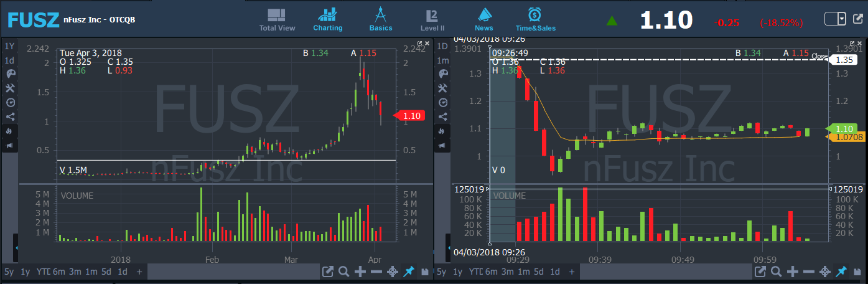The image size is (868, 284).
Task: Select 3m range on left chart
Action: [75, 272]
